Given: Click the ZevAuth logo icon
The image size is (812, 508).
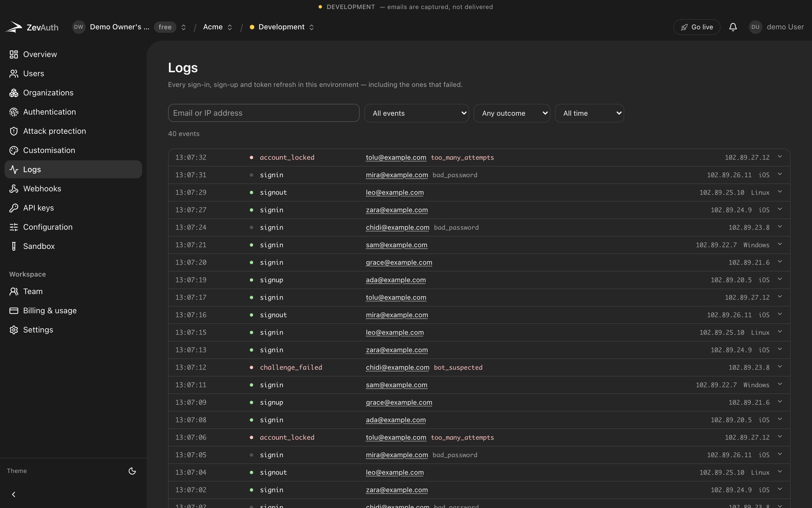Looking at the screenshot, I should [14, 27].
